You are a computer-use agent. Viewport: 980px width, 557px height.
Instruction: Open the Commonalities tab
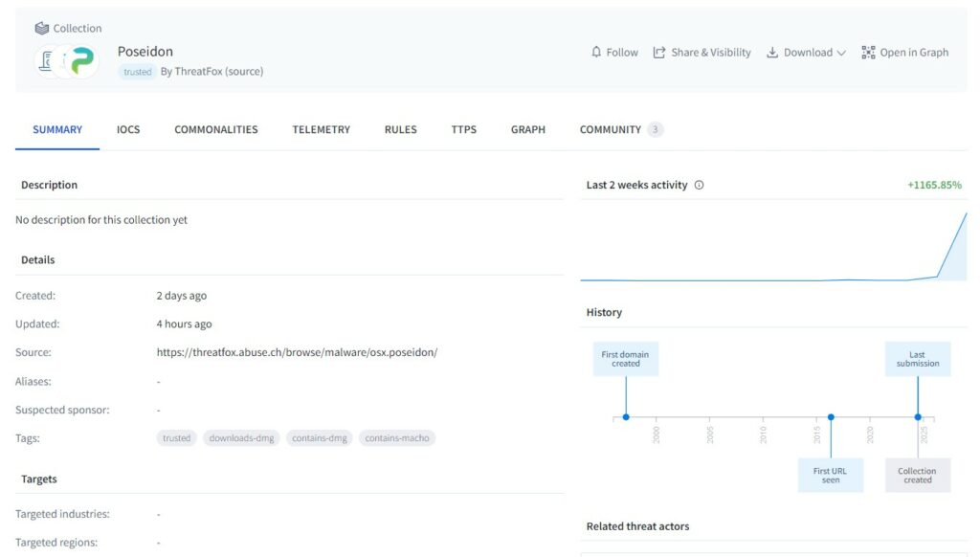click(215, 130)
